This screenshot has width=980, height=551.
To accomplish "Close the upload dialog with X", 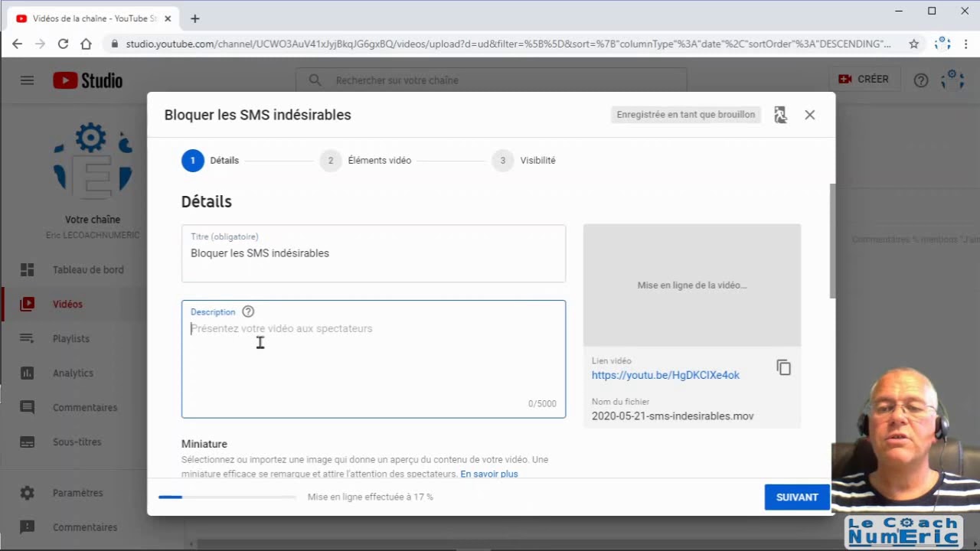I will (x=810, y=115).
